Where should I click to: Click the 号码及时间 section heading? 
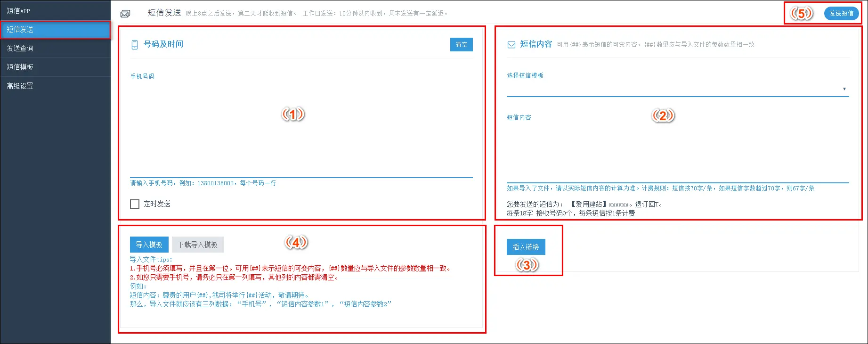(x=163, y=44)
